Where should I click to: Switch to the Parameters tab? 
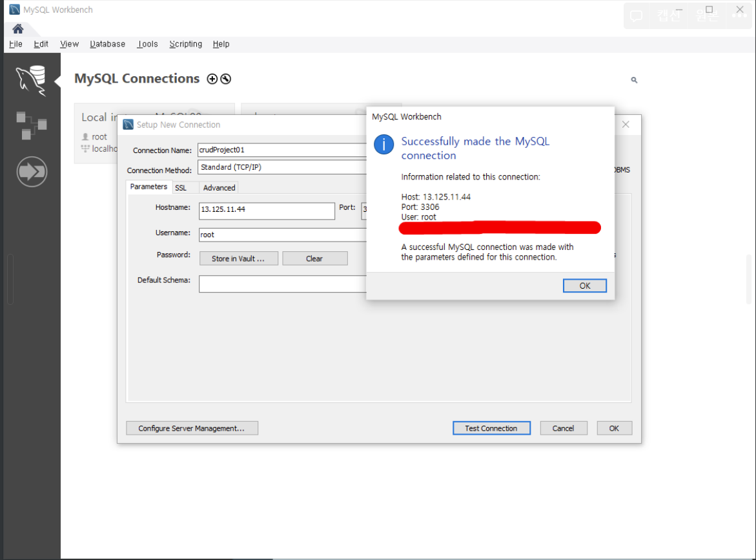[x=148, y=187]
